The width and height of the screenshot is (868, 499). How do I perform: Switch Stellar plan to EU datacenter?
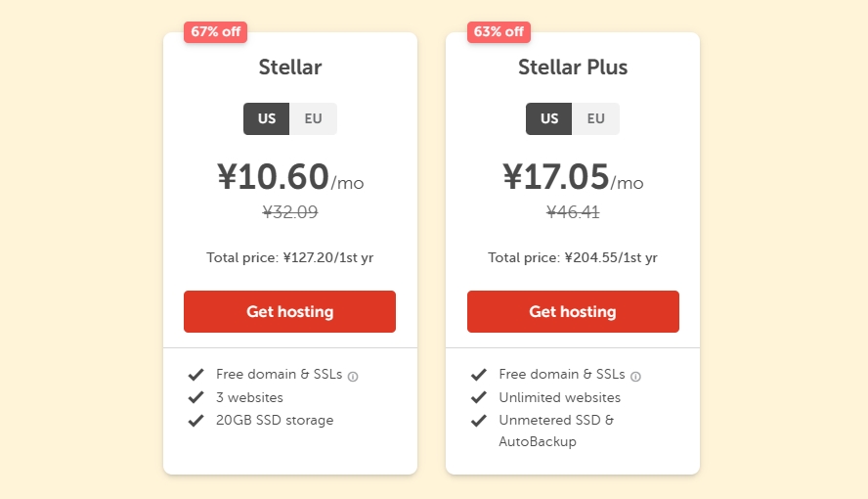click(x=313, y=118)
